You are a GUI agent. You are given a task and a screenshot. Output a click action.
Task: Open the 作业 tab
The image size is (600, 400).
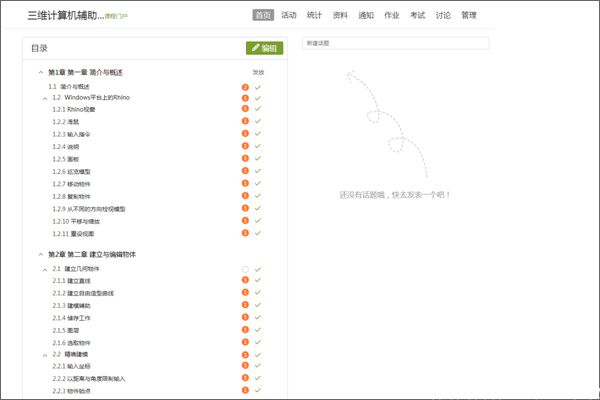(391, 15)
